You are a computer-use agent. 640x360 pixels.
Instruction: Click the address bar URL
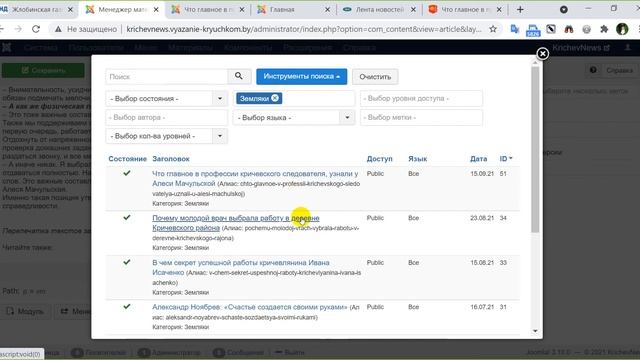click(304, 29)
